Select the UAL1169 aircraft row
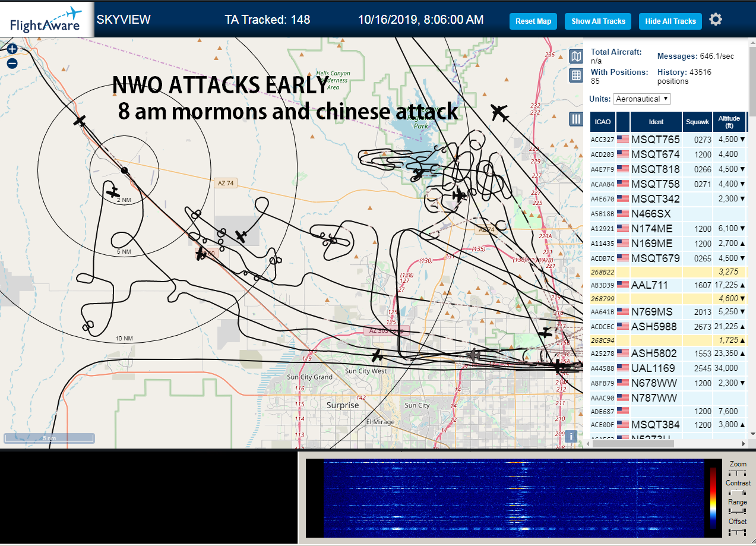The height and width of the screenshot is (546, 756). [668, 368]
